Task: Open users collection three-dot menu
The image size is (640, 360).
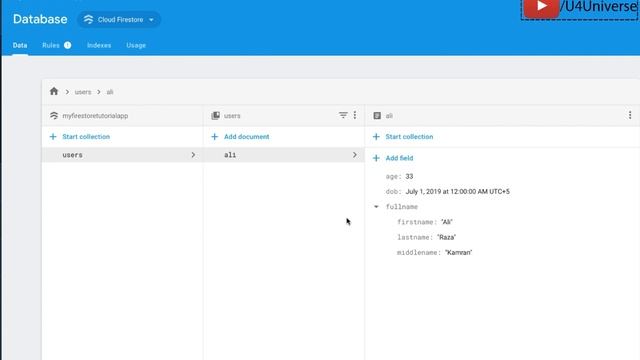Action: (x=355, y=116)
